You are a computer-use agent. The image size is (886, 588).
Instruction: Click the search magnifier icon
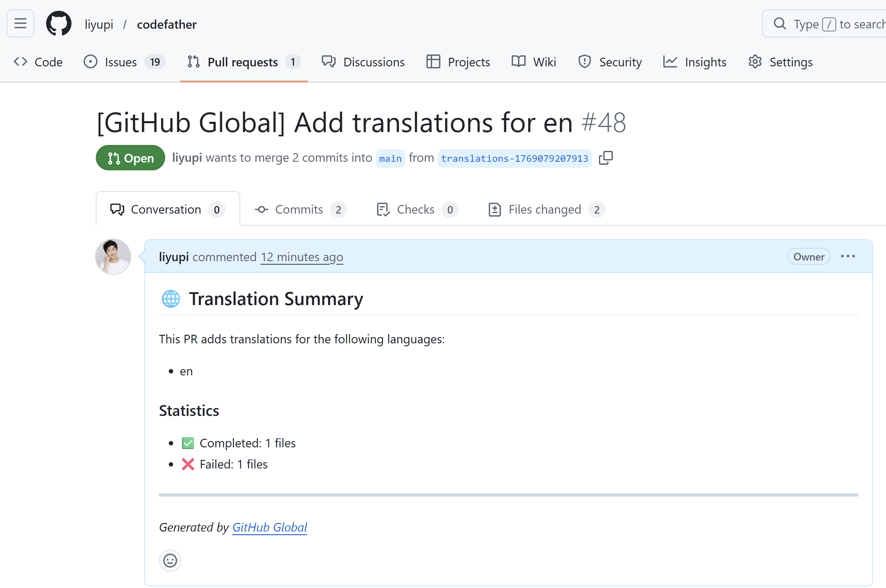[x=780, y=24]
